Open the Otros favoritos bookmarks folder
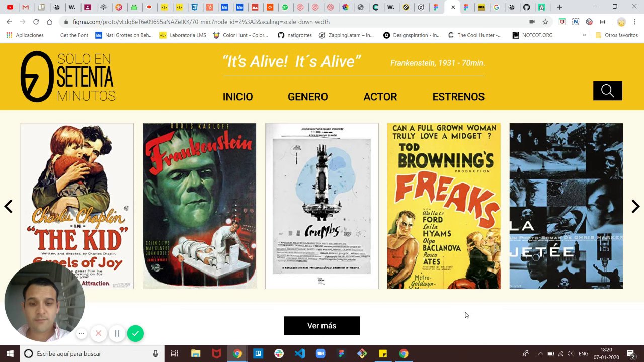 (x=616, y=35)
